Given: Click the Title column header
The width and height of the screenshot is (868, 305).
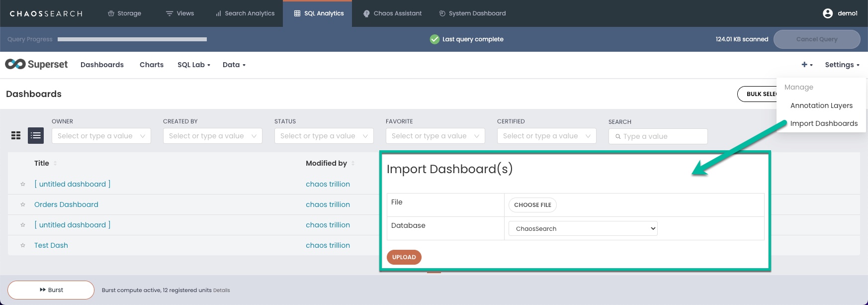Looking at the screenshot, I should (42, 163).
